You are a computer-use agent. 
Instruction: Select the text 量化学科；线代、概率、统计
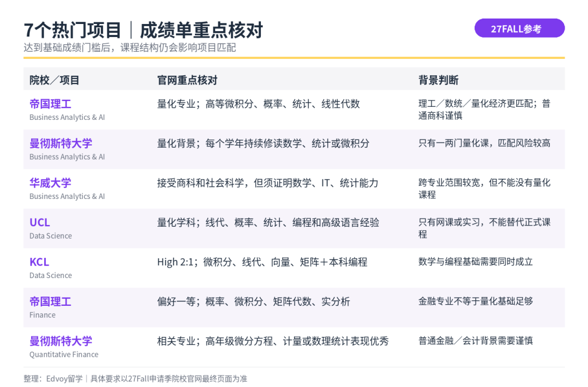click(x=220, y=222)
